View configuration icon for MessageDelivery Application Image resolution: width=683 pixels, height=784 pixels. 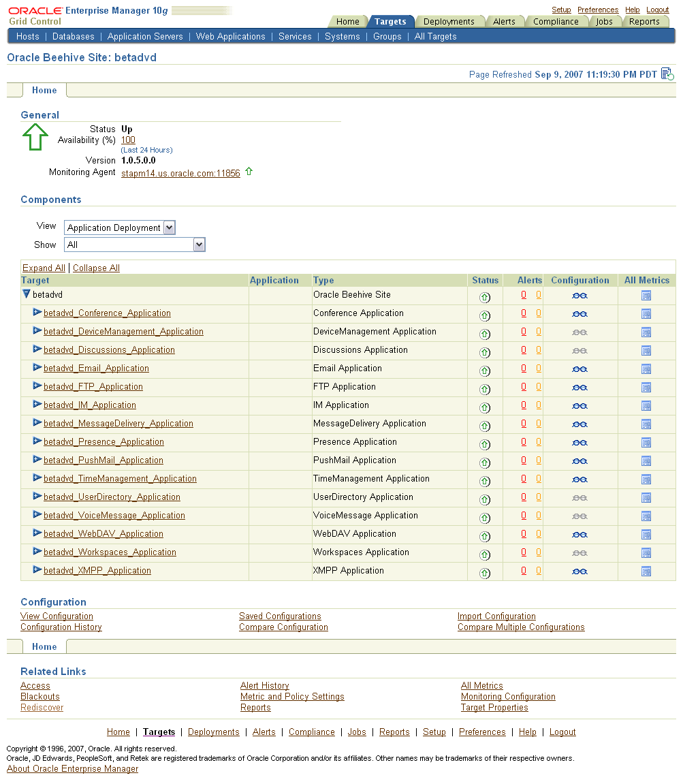click(x=579, y=424)
